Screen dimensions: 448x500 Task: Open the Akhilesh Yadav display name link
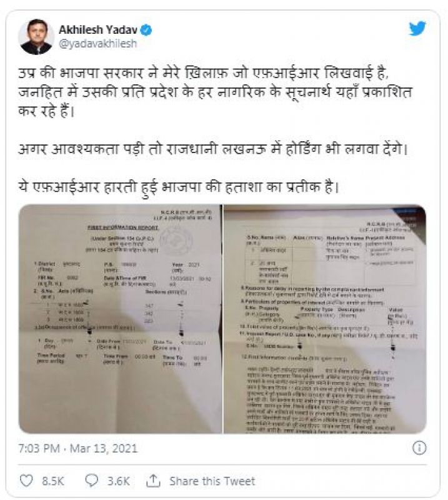(x=98, y=30)
